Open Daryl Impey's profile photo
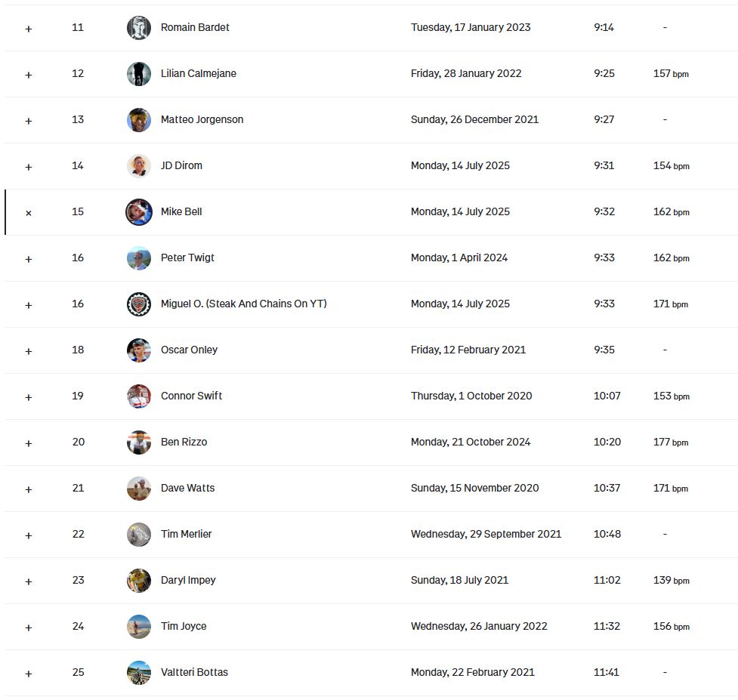Image resolution: width=738 pixels, height=700 pixels. (x=139, y=581)
